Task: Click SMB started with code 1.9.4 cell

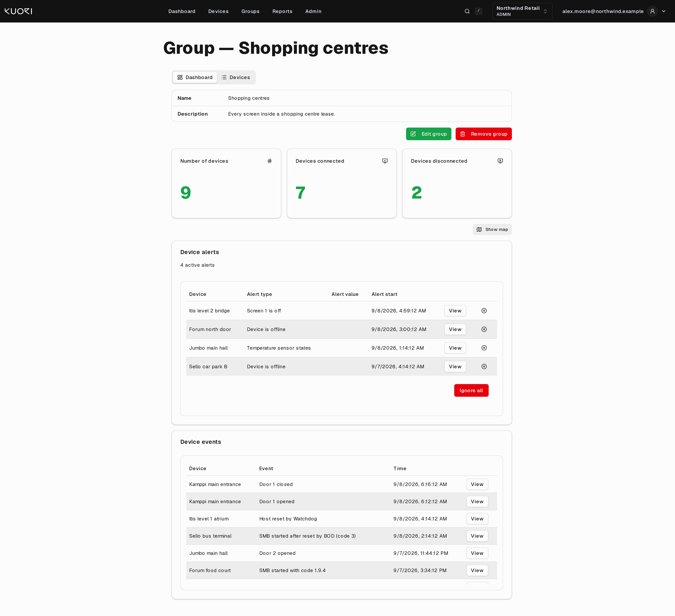Action: (x=292, y=570)
